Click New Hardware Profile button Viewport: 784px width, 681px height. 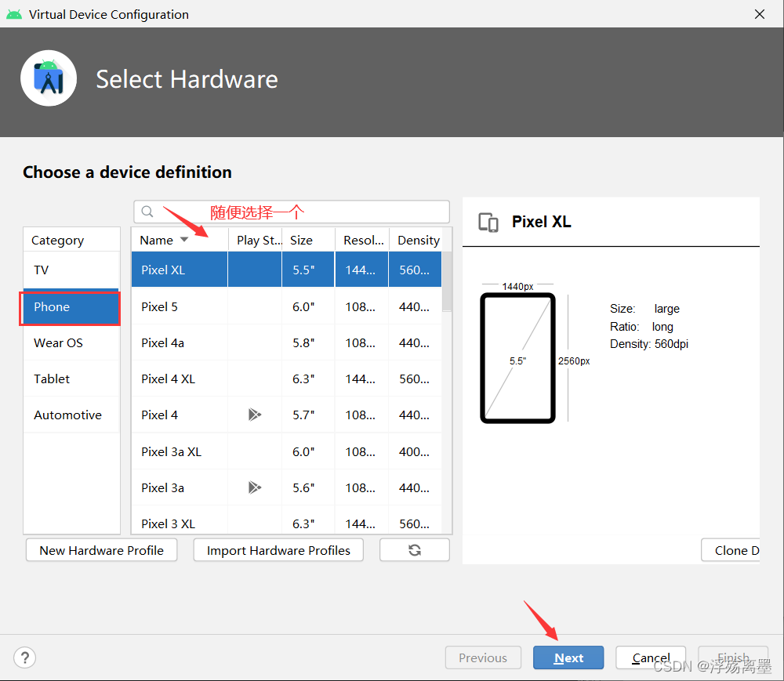coord(101,550)
